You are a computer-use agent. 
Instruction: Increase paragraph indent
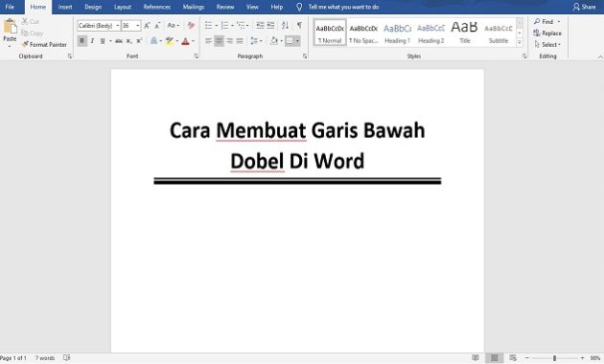click(270, 26)
